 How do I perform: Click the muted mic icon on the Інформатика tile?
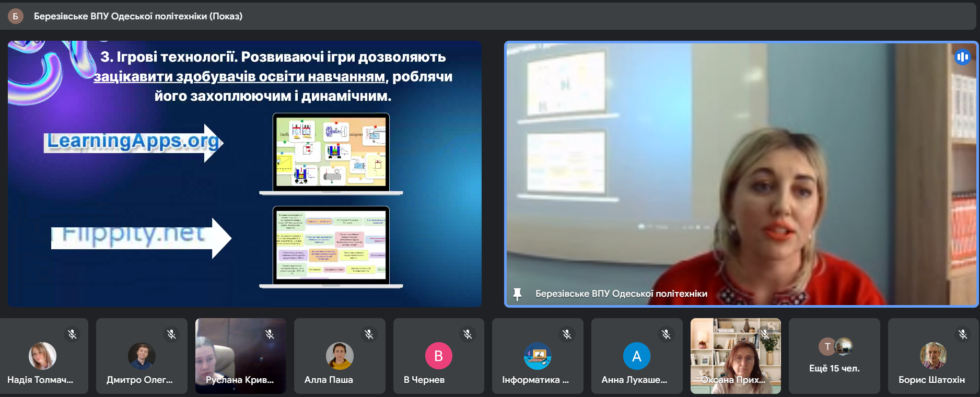click(x=567, y=334)
